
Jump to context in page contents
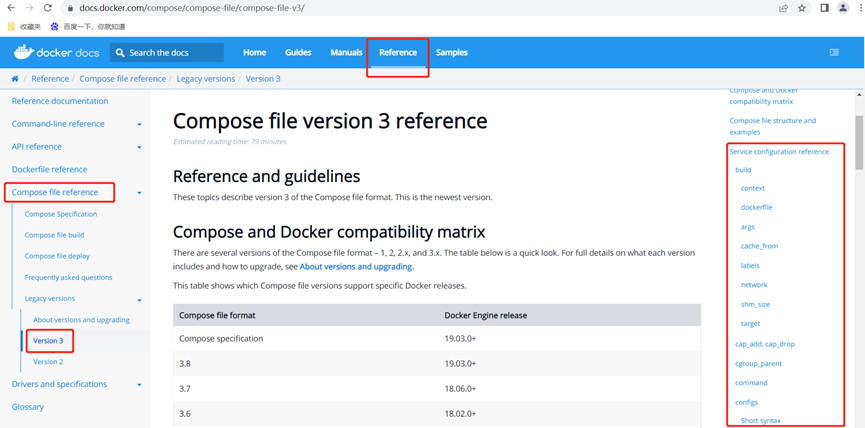[x=753, y=188]
